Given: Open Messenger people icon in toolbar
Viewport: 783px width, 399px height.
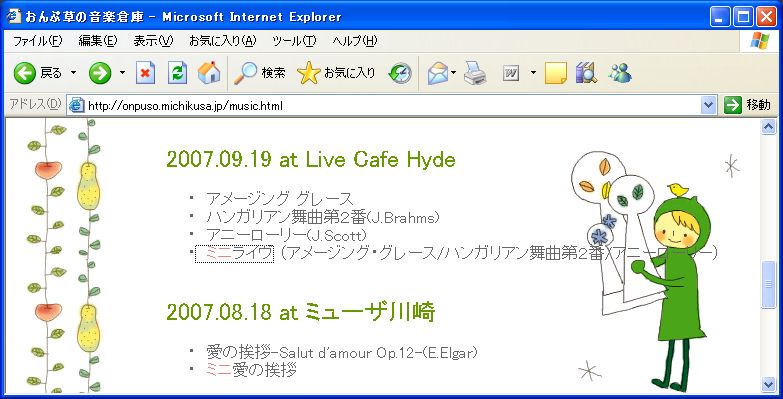Looking at the screenshot, I should [x=620, y=73].
